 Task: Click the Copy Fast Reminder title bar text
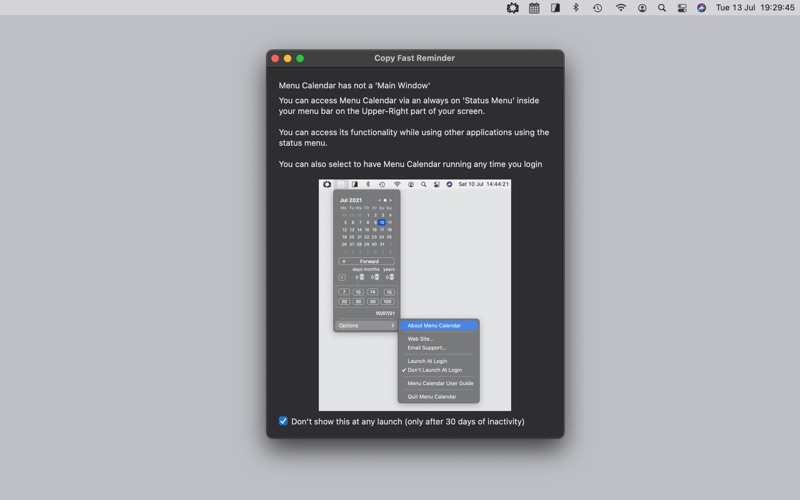pyautogui.click(x=414, y=58)
